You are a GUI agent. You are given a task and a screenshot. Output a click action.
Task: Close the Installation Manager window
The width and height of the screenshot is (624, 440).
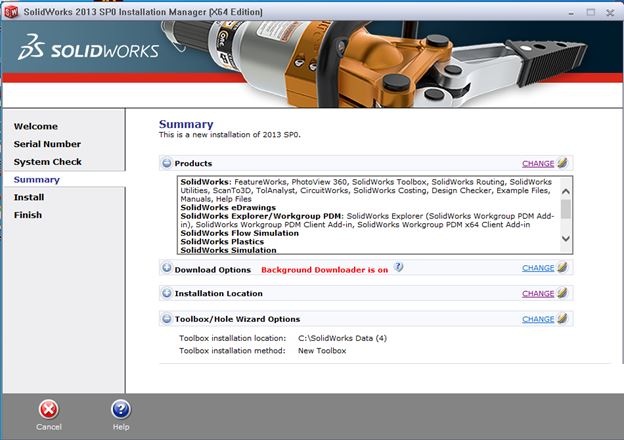(x=610, y=12)
